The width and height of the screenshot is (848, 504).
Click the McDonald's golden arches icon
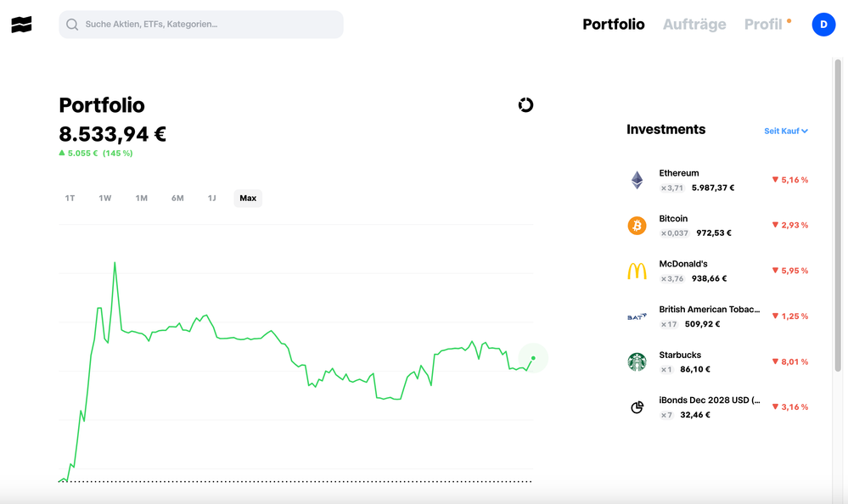point(637,271)
